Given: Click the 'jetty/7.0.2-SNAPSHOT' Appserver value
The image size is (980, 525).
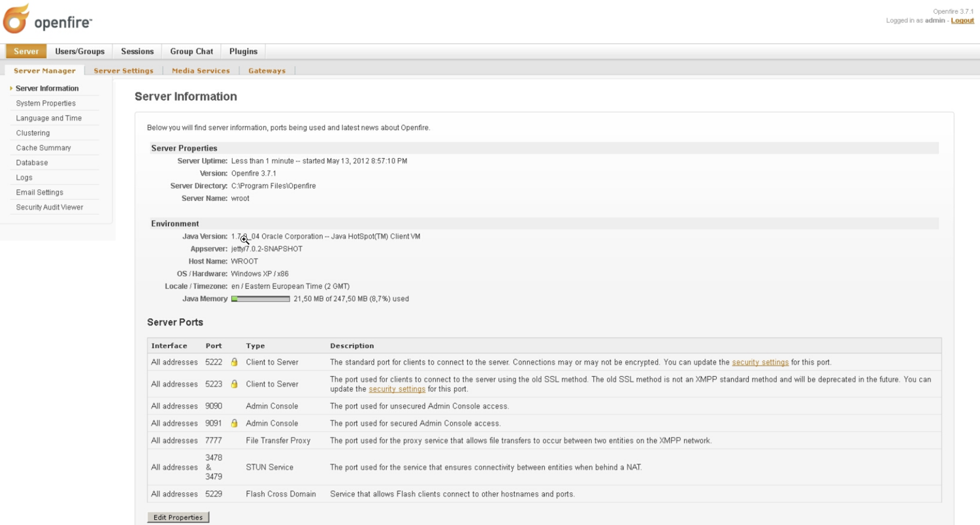Looking at the screenshot, I should 267,249.
